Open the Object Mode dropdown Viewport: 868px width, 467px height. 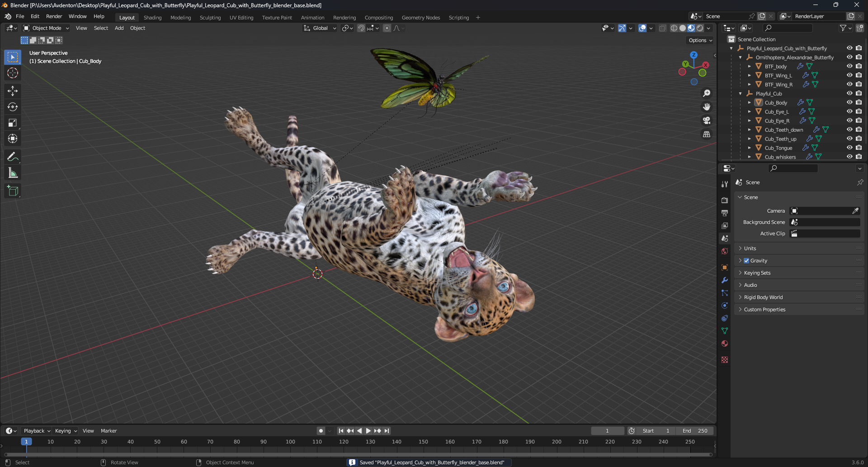(x=46, y=28)
